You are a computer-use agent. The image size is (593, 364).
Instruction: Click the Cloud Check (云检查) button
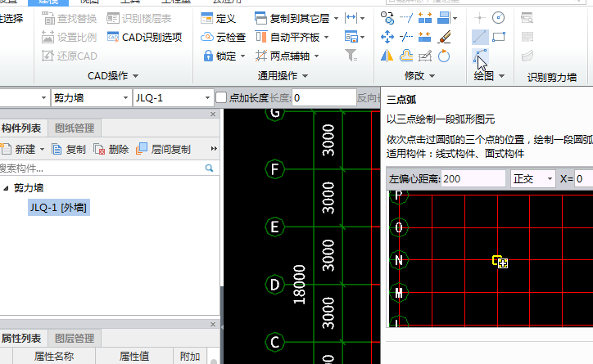click(224, 38)
